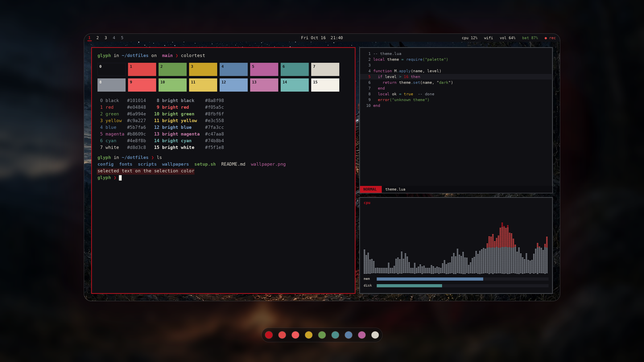Click the 'wallpapers' directory in ls output
Viewport: 644px width, 362px height.
click(x=175, y=164)
